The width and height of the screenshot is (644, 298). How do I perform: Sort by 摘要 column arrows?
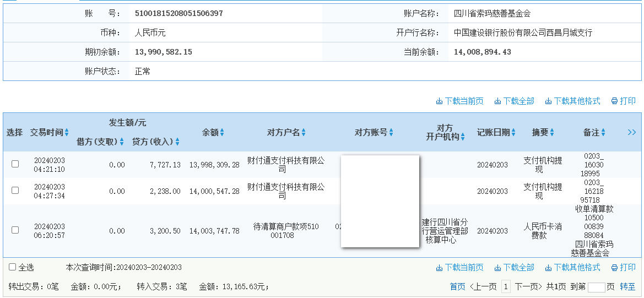[x=552, y=133]
